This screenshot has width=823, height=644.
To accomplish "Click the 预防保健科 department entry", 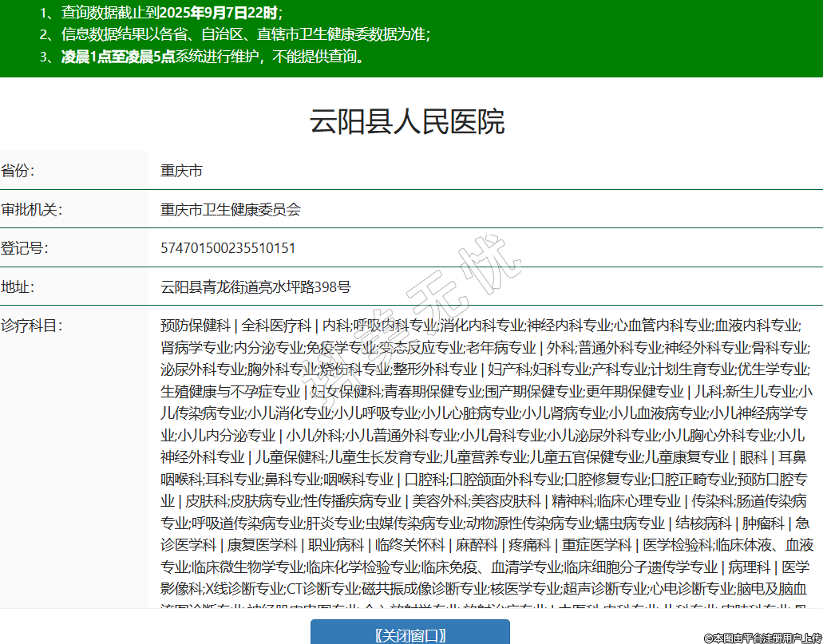I will coord(195,326).
